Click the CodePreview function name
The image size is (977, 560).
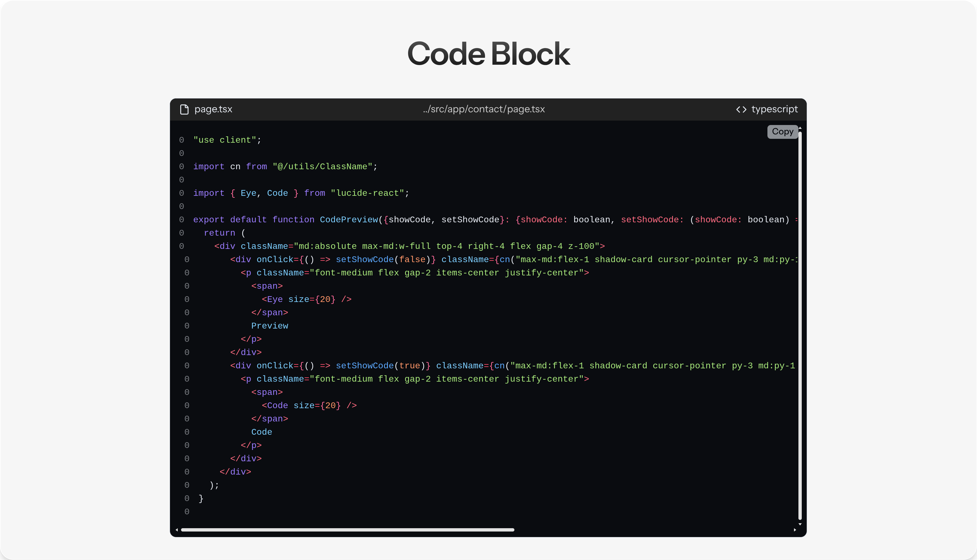coord(349,220)
